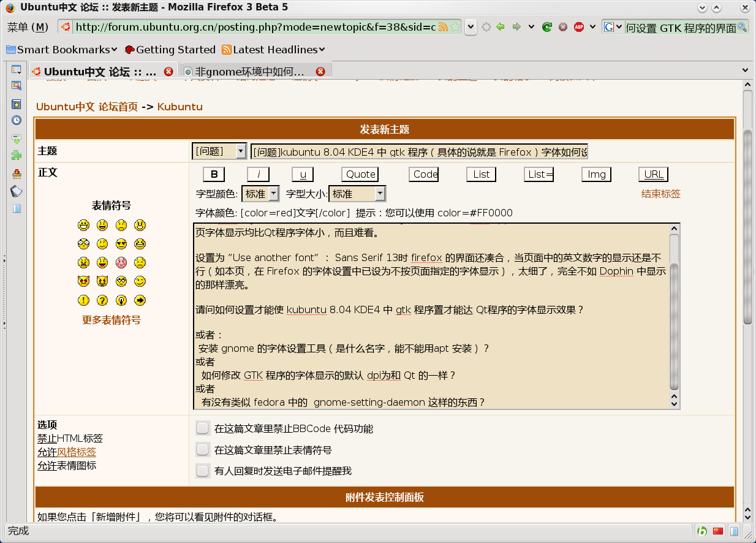Click the 主题 subject input field

coord(419,151)
